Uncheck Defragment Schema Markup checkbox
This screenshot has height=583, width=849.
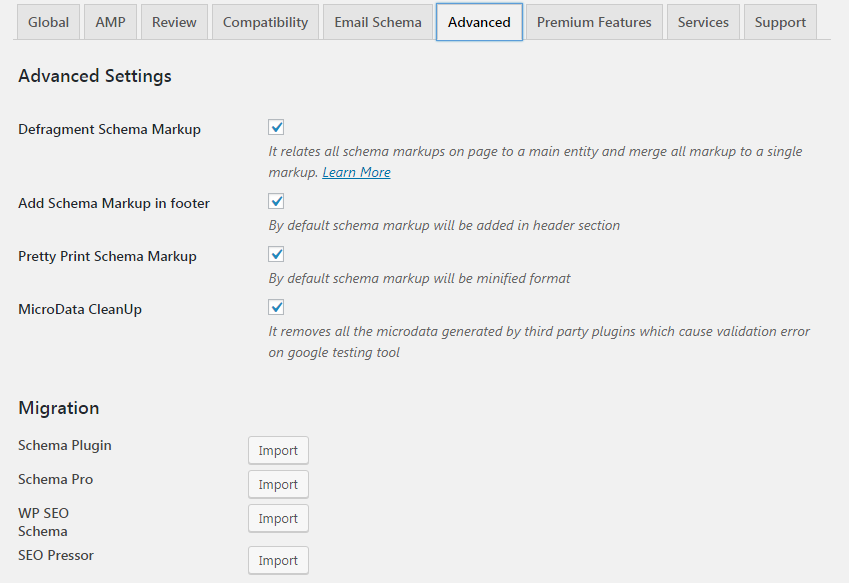(x=277, y=128)
